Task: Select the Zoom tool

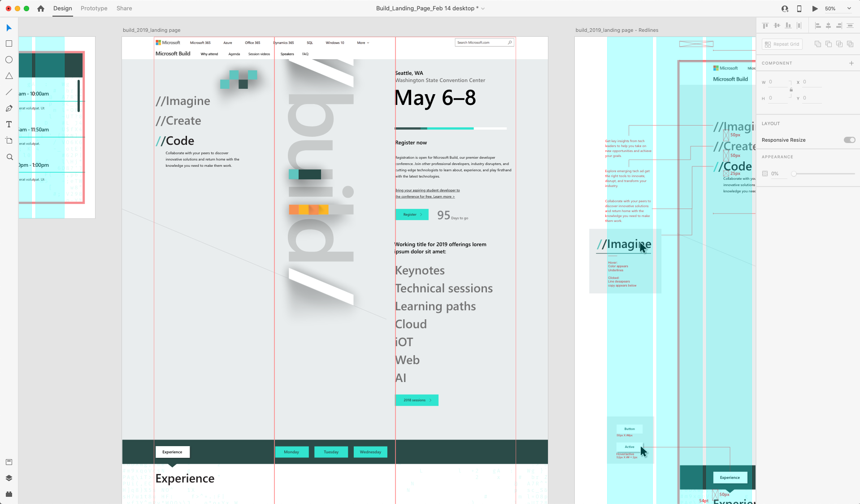Action: [9, 157]
